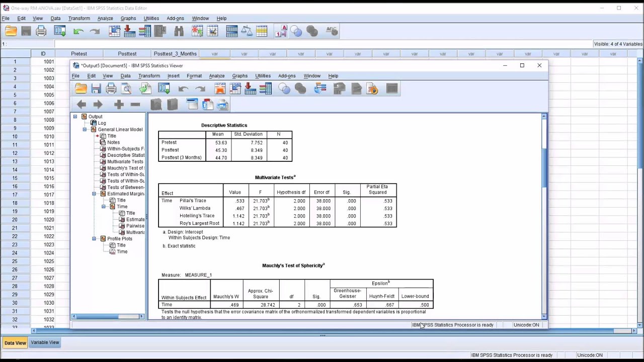
Task: Select Multivariate Tests outline item
Action: (x=125, y=162)
